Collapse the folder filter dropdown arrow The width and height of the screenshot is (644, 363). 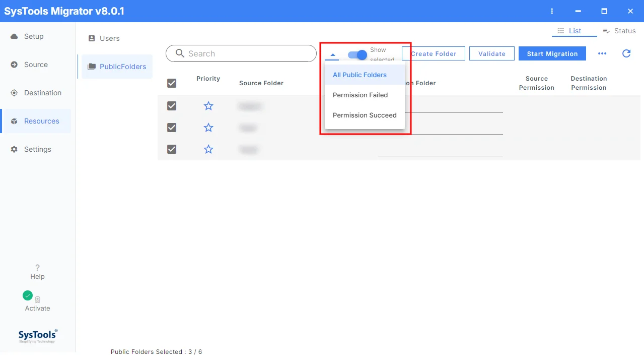pos(332,55)
